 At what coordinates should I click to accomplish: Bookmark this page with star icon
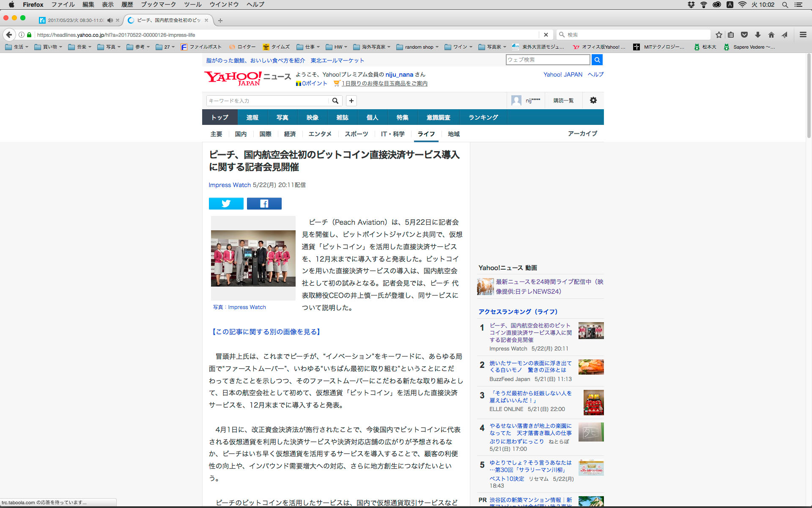click(x=719, y=35)
